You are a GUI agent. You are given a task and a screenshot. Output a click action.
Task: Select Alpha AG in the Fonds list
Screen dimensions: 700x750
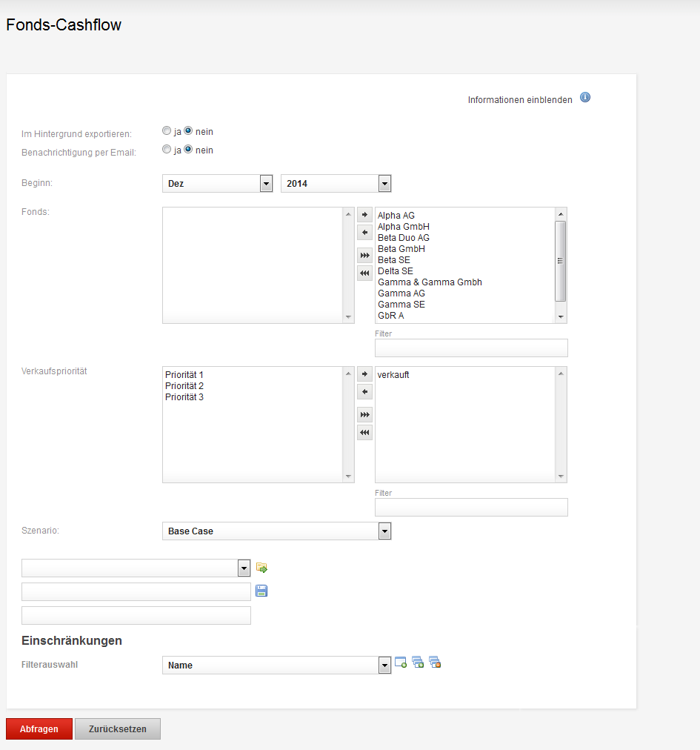tap(396, 216)
